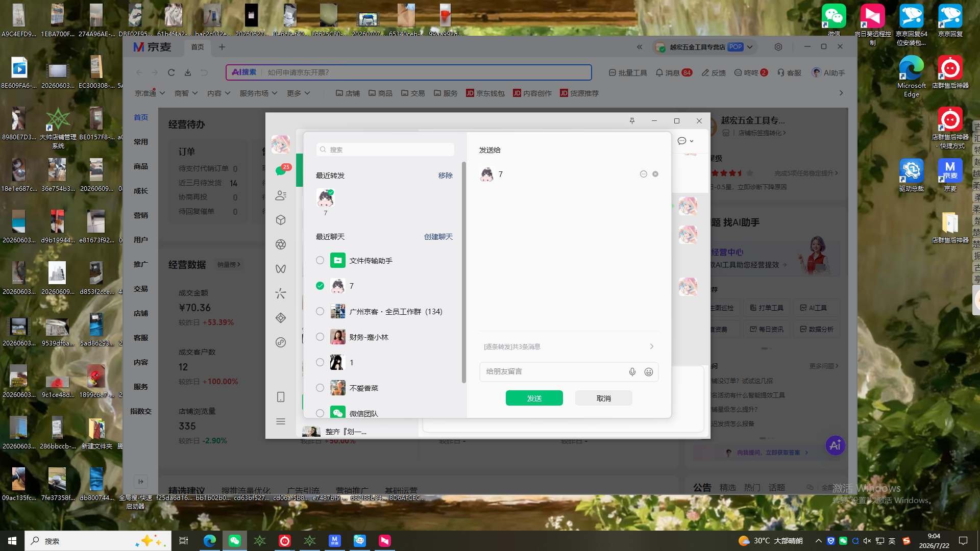Viewport: 980px width, 551px height.
Task: Open Task View on the taskbar
Action: click(184, 541)
